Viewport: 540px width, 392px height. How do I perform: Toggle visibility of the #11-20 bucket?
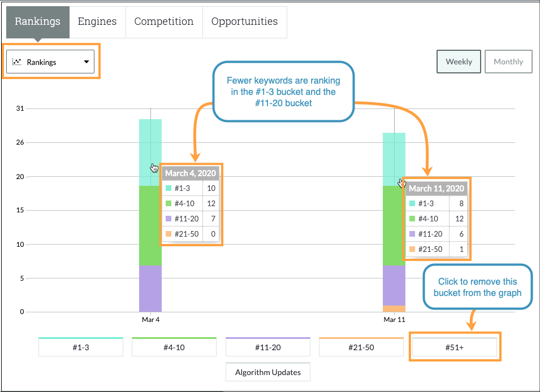click(x=267, y=347)
